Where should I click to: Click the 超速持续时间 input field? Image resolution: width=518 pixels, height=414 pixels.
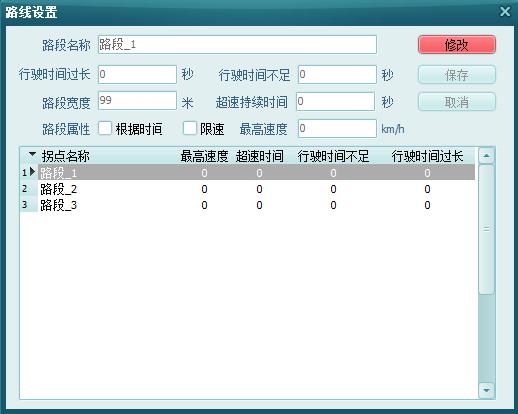(335, 101)
